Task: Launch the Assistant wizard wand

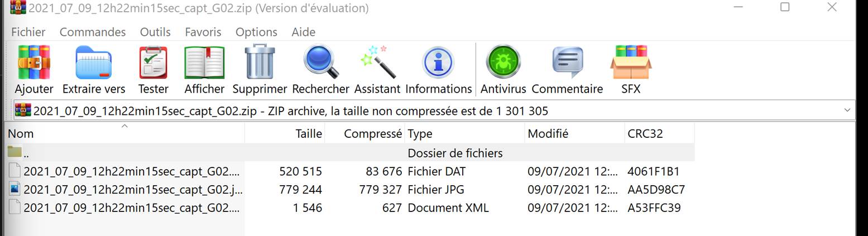Action: tap(377, 62)
